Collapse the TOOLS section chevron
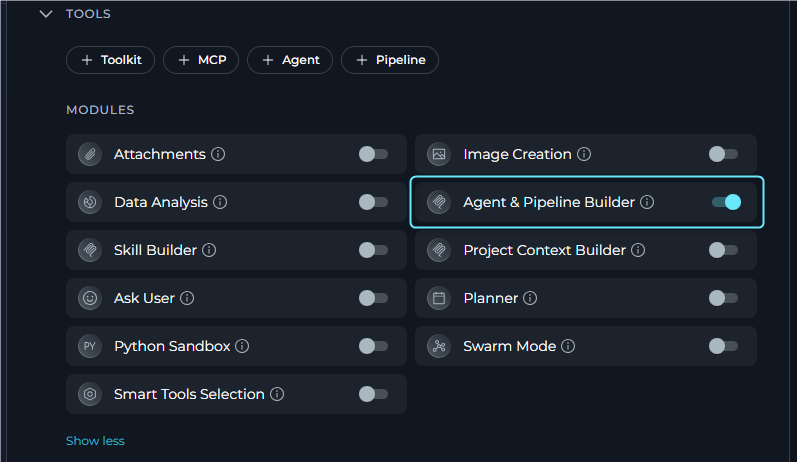This screenshot has width=797, height=462. (x=46, y=14)
